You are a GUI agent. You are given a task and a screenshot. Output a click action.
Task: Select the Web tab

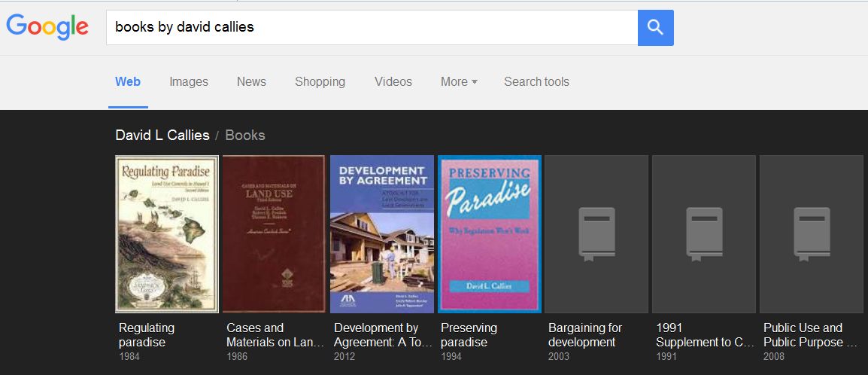tap(128, 82)
